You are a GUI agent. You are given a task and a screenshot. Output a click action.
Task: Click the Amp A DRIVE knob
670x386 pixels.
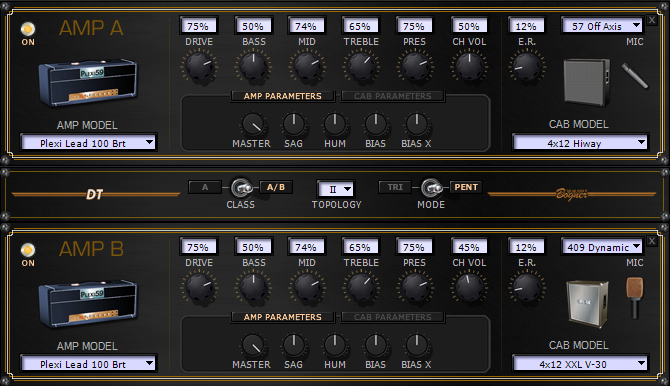(199, 66)
